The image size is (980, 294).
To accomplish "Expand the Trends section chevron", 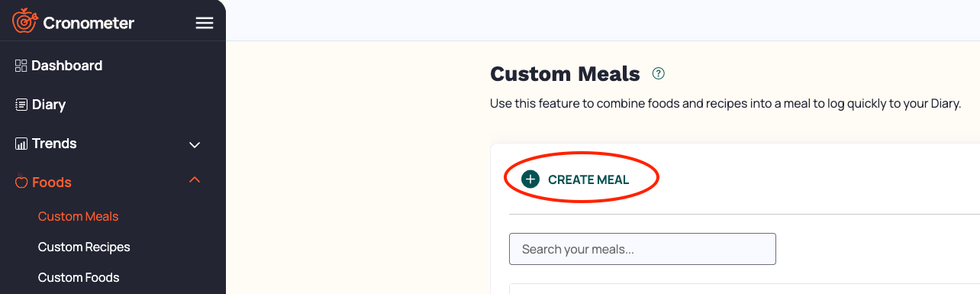I will [x=195, y=144].
